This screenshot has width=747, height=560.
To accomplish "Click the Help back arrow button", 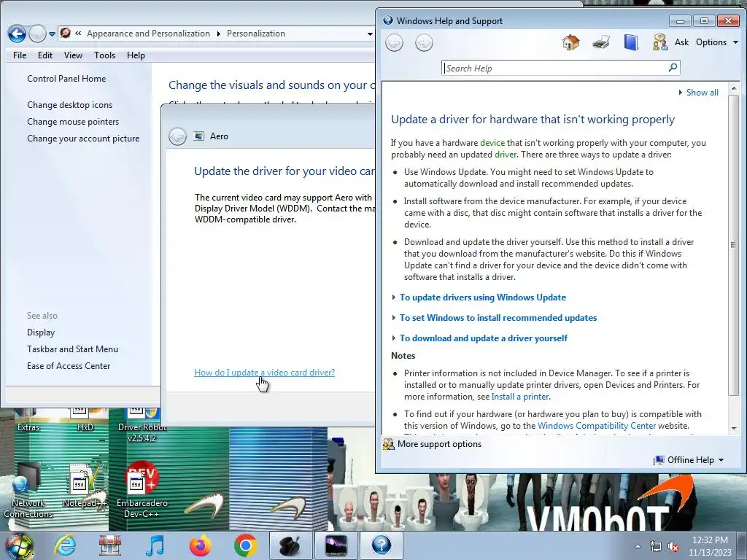I will coord(394,43).
